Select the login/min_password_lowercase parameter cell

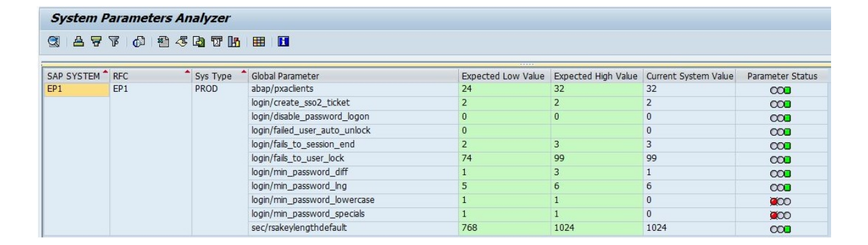point(353,201)
